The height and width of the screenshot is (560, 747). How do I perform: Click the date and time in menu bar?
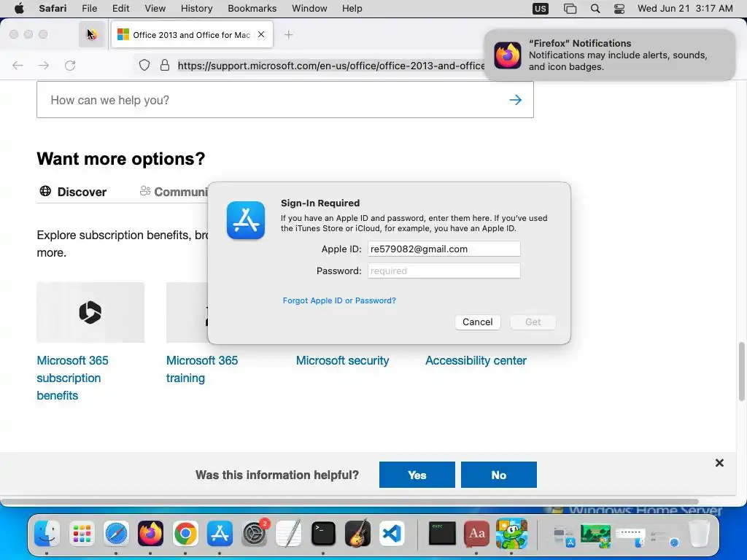click(x=685, y=8)
